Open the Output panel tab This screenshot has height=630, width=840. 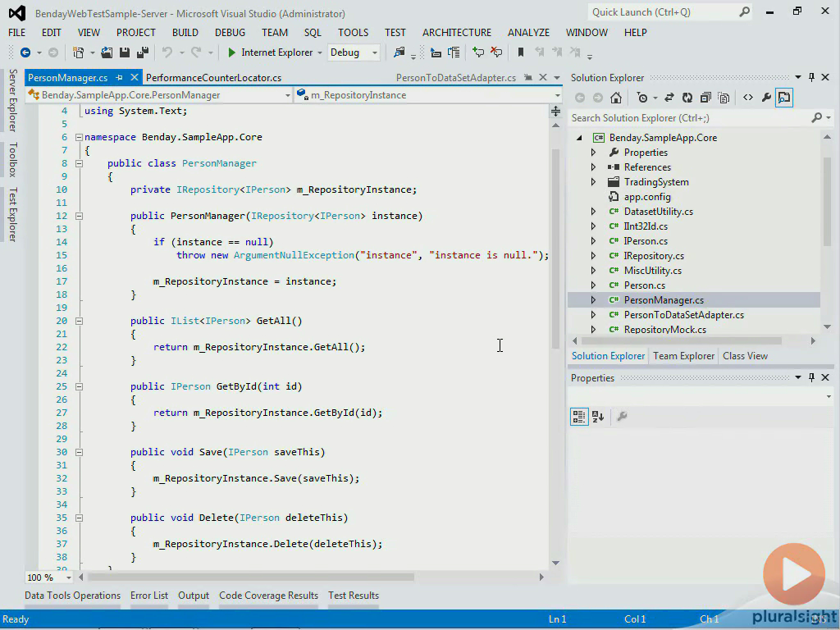[x=194, y=596]
